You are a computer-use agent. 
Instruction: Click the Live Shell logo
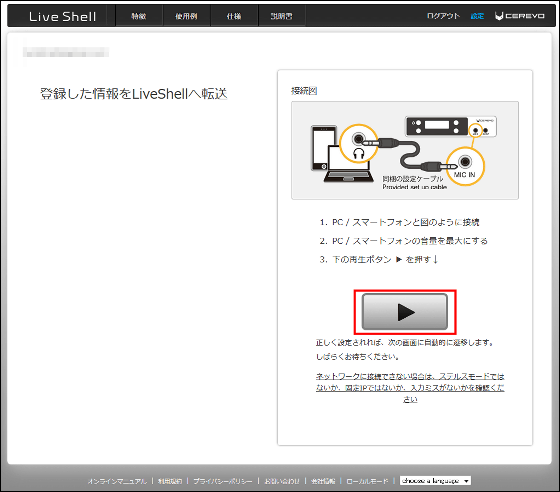[x=62, y=16]
